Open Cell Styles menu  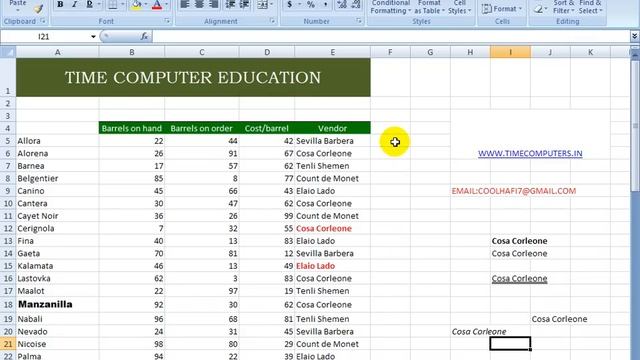pyautogui.click(x=460, y=7)
